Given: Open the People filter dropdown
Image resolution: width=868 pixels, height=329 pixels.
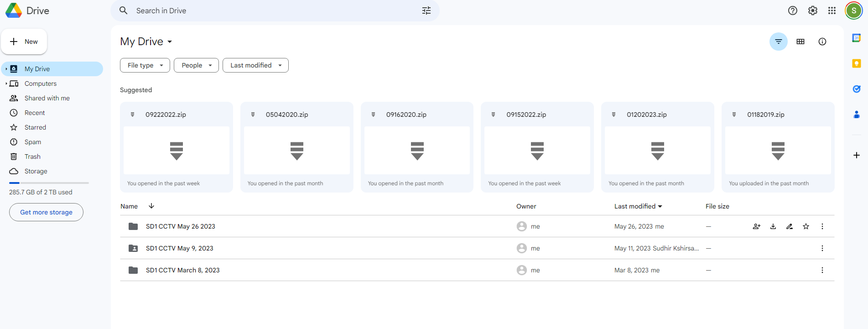Looking at the screenshot, I should 196,65.
